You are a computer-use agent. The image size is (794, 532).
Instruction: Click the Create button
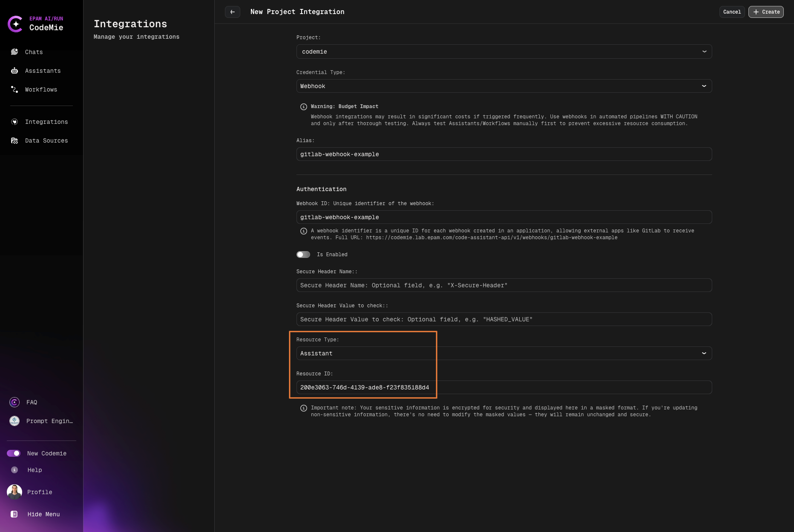pyautogui.click(x=766, y=12)
